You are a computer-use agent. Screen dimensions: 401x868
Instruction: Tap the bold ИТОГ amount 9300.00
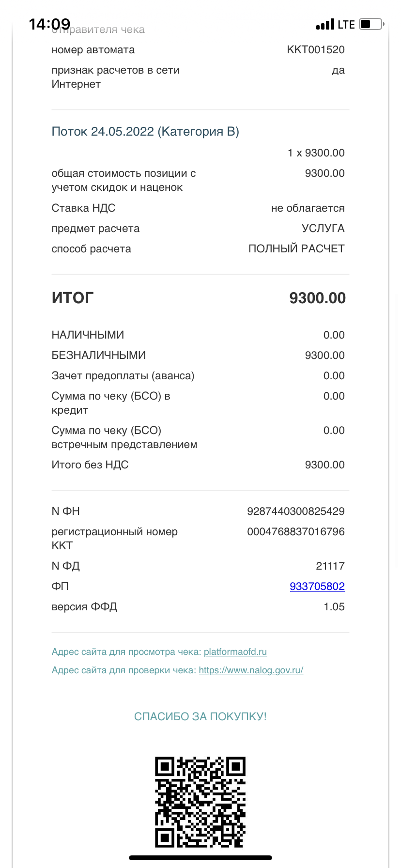pos(317,298)
